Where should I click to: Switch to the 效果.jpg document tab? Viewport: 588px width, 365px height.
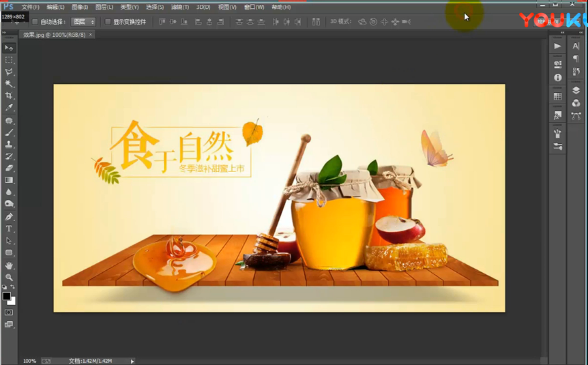click(54, 35)
